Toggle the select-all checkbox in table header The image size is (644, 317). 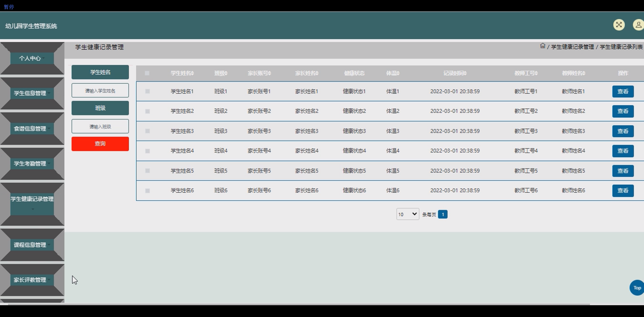tap(147, 73)
